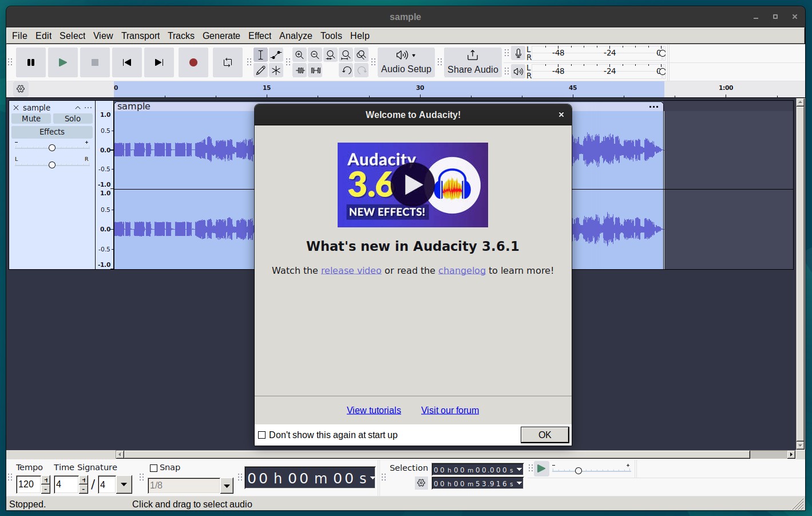The image size is (812, 516).
Task: Open the time display format dropdown
Action: pos(373,478)
